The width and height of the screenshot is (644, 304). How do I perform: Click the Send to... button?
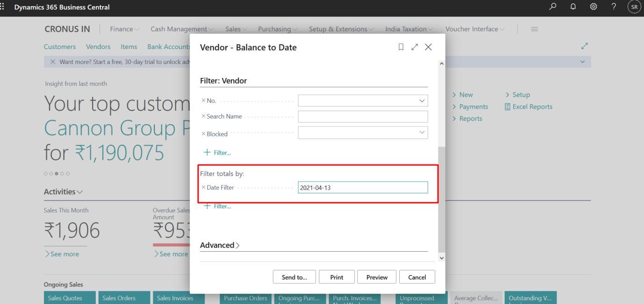pos(294,276)
